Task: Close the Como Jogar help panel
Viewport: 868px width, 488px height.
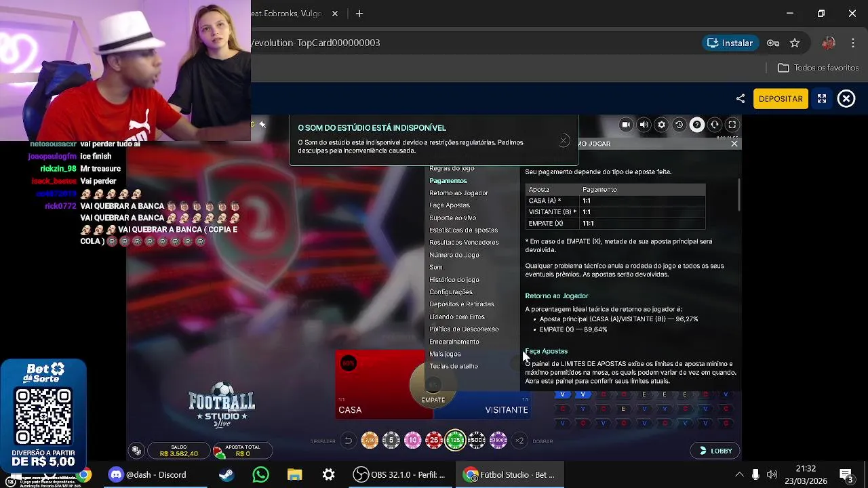Action: (x=734, y=144)
